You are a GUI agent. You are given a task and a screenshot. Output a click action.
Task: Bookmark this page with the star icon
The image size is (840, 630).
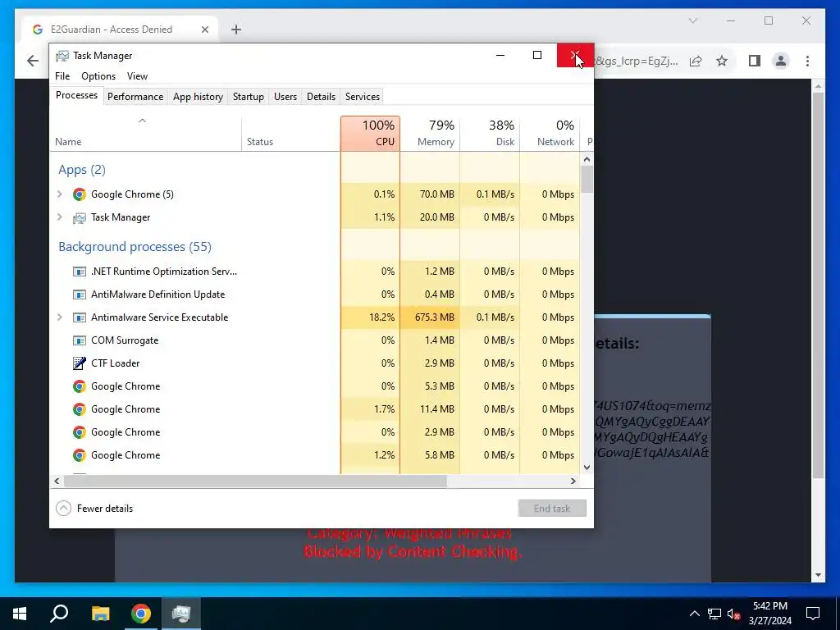(x=722, y=61)
